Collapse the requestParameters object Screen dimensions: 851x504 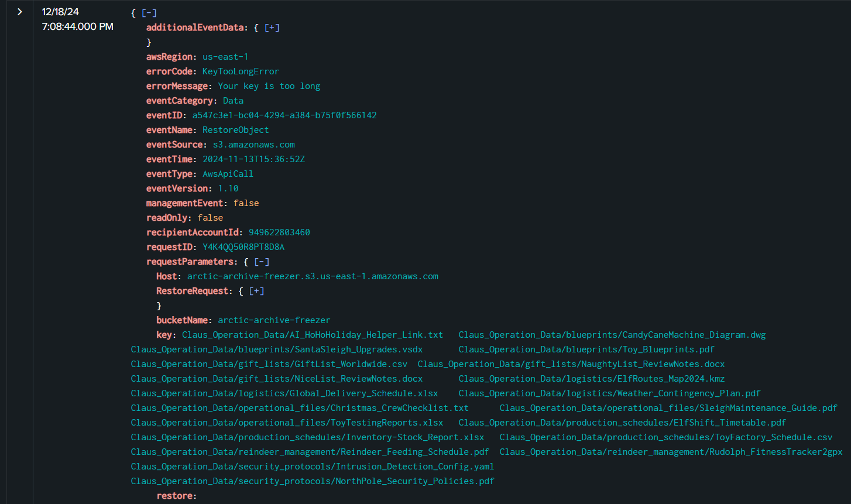(262, 262)
